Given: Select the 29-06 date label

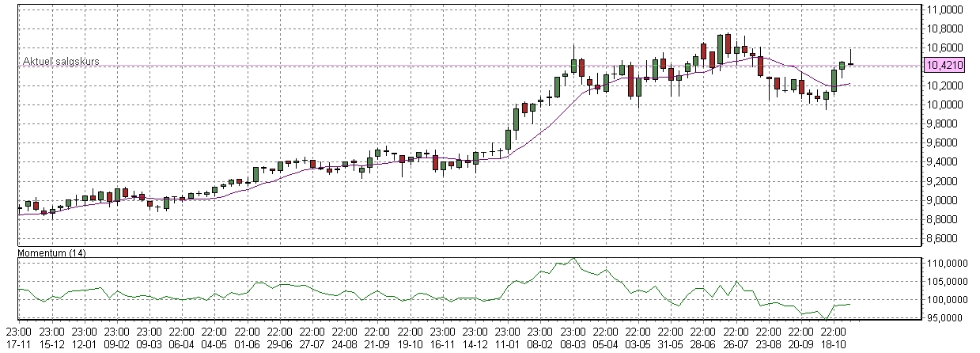Looking at the screenshot, I should click(279, 344).
